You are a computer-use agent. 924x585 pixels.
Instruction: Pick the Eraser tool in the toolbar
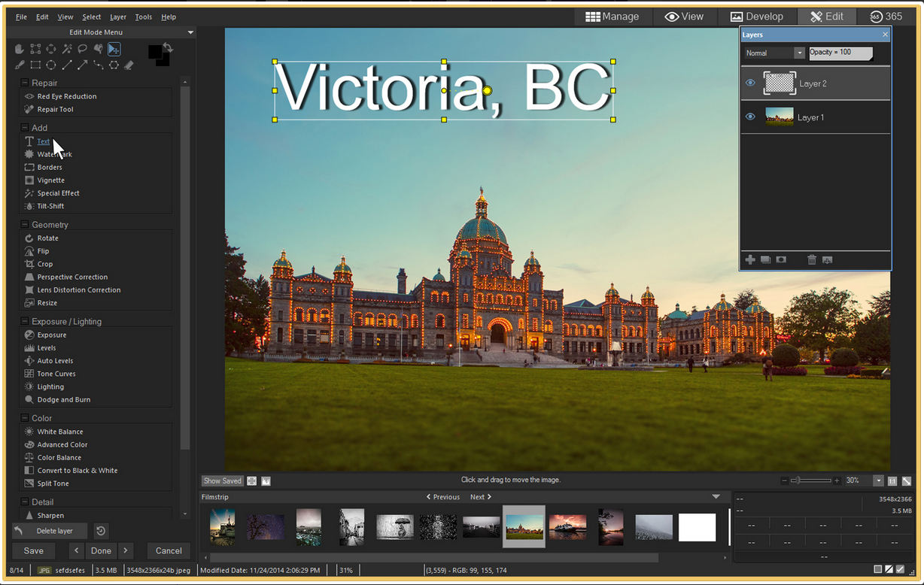pyautogui.click(x=129, y=65)
